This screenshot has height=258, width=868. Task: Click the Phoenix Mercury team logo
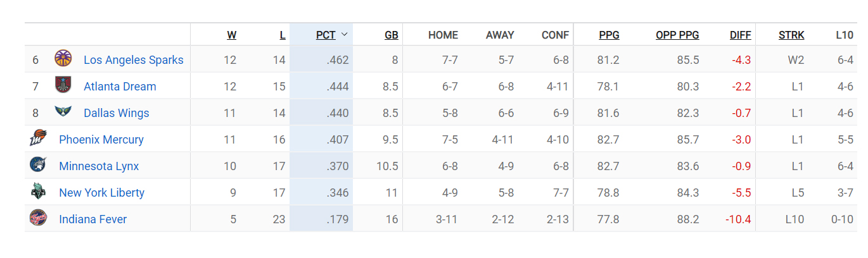pyautogui.click(x=38, y=139)
